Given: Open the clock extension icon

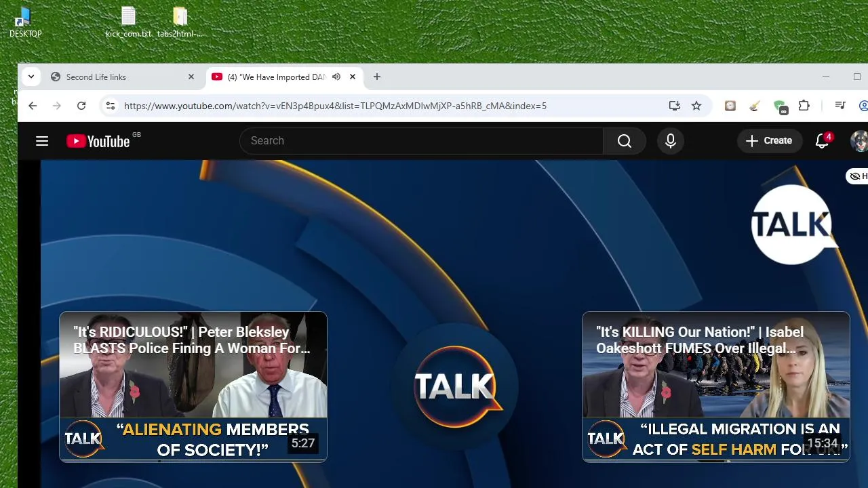Looking at the screenshot, I should click(x=730, y=106).
